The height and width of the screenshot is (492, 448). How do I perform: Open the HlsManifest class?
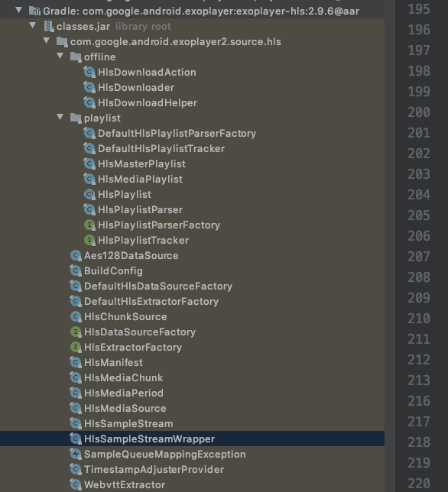[113, 363]
